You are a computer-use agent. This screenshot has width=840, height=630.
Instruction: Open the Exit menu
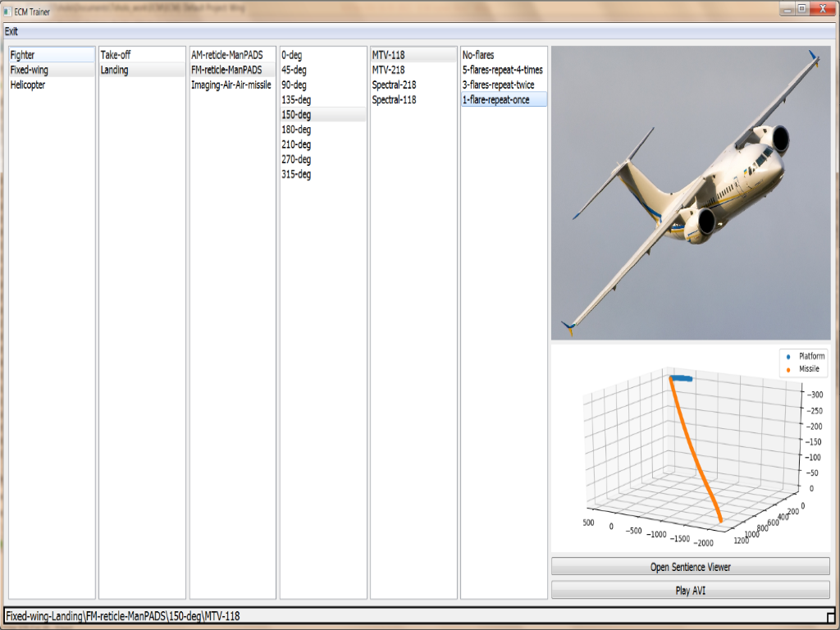pyautogui.click(x=11, y=31)
